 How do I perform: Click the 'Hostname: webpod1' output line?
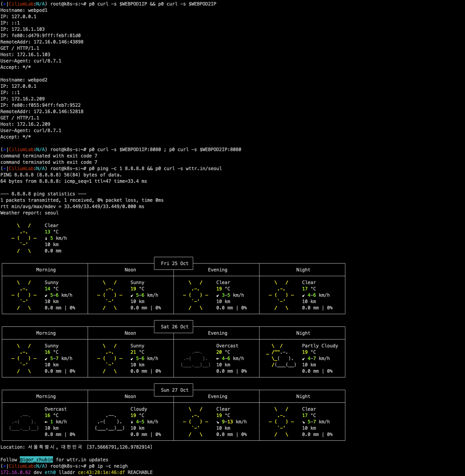(24, 10)
